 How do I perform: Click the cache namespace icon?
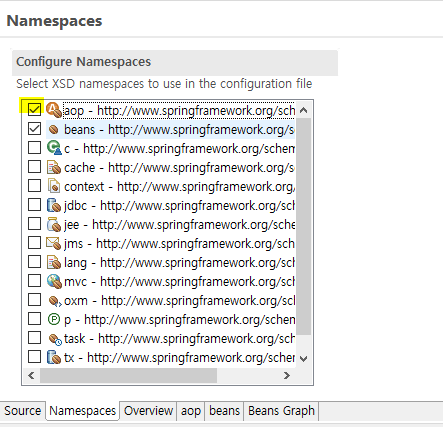[x=54, y=167]
